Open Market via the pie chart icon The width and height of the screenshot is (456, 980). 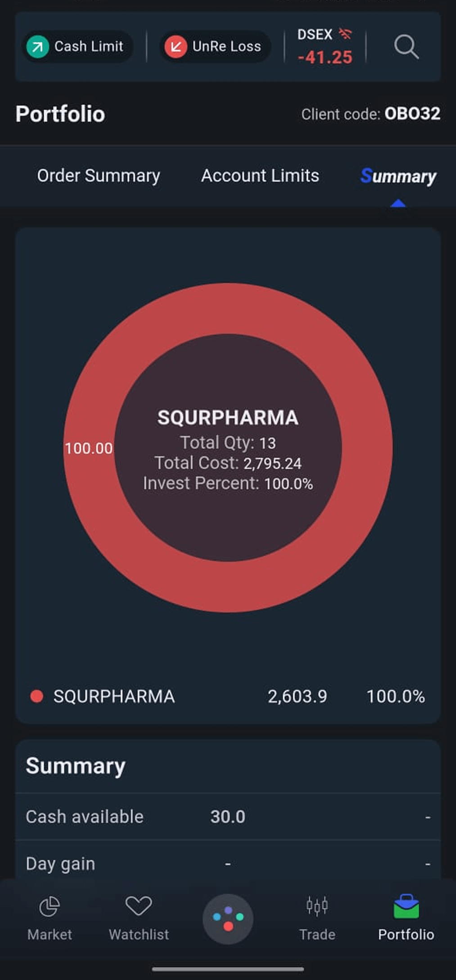[x=50, y=907]
